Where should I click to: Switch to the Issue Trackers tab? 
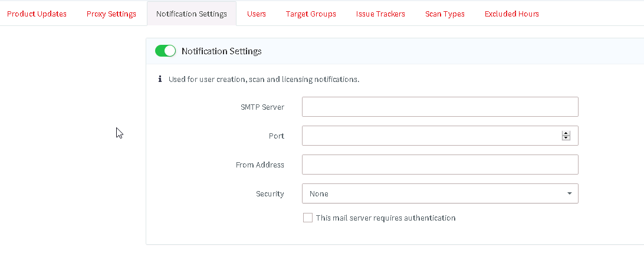click(x=380, y=14)
